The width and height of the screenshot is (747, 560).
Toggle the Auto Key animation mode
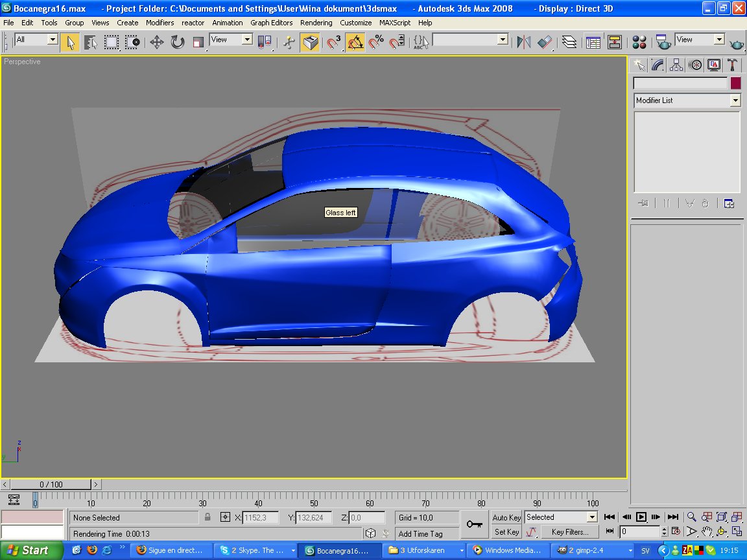(506, 517)
